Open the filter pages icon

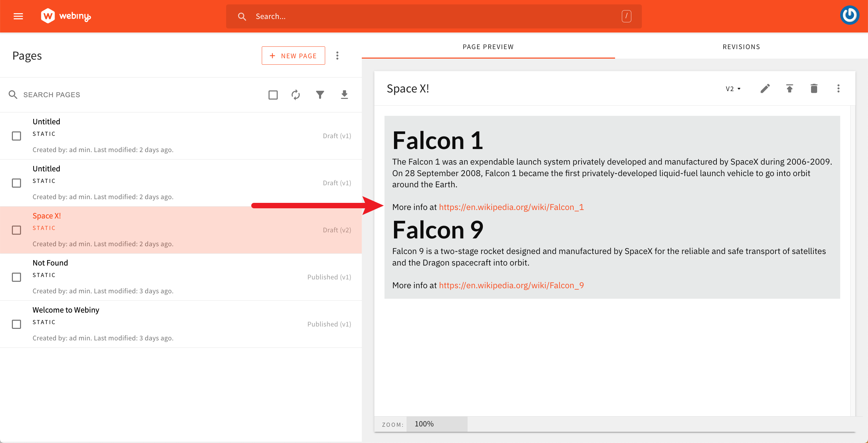[320, 95]
